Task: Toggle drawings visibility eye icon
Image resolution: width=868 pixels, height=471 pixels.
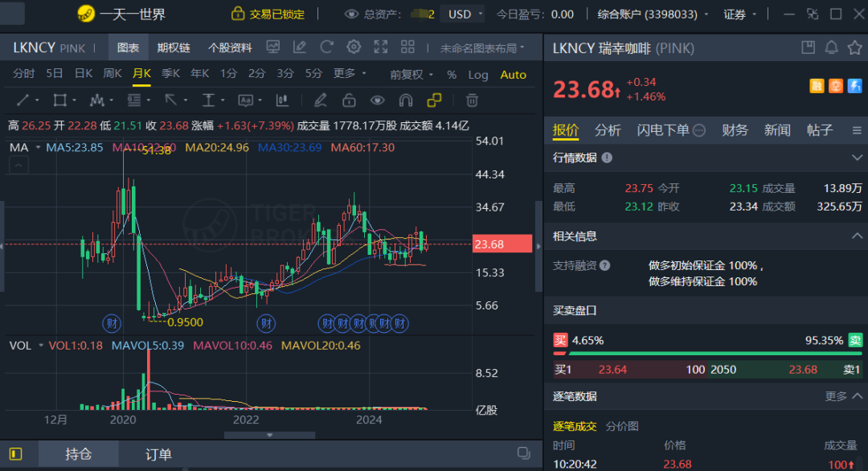Action: pyautogui.click(x=378, y=100)
